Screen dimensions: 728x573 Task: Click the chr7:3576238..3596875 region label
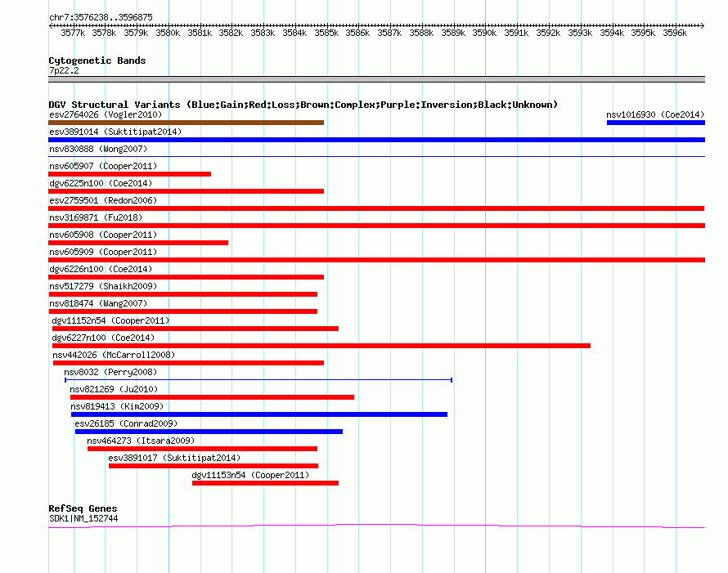pyautogui.click(x=101, y=17)
